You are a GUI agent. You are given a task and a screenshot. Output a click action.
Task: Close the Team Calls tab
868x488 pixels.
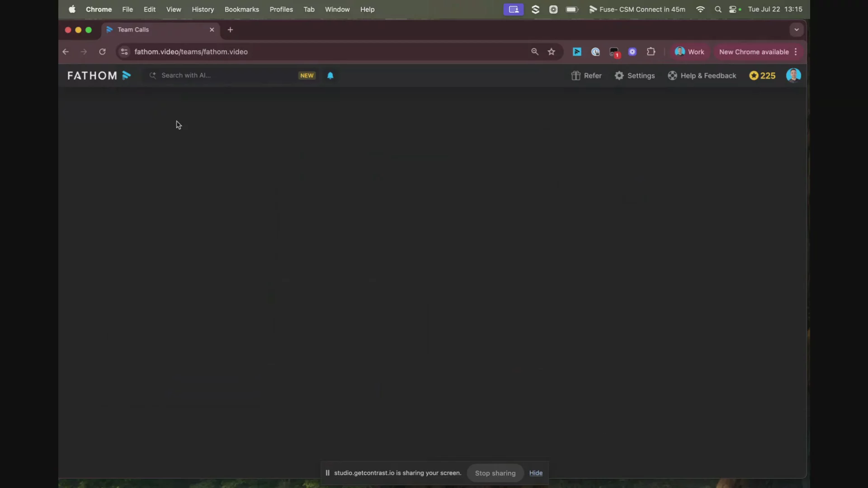coord(212,30)
